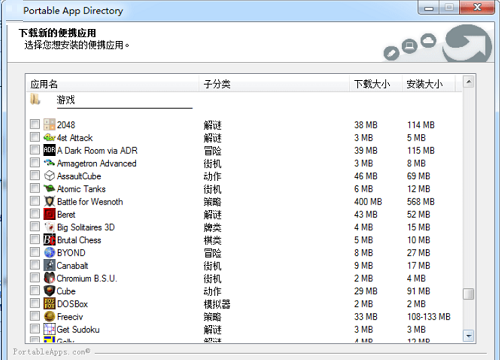Image resolution: width=500 pixels, height=360 pixels.
Task: Enable the A Dark Room via ADR checkbox
Action: coord(35,150)
